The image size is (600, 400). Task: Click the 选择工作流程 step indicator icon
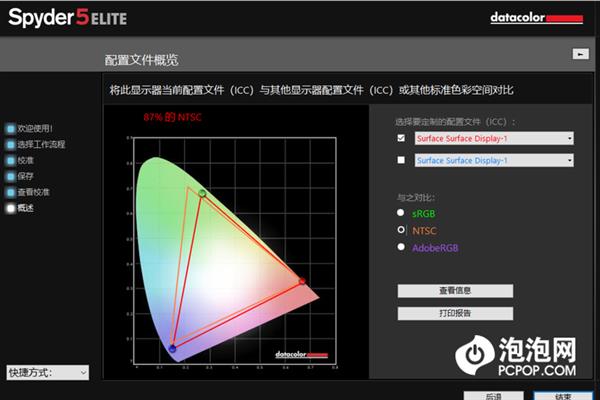click(10, 145)
